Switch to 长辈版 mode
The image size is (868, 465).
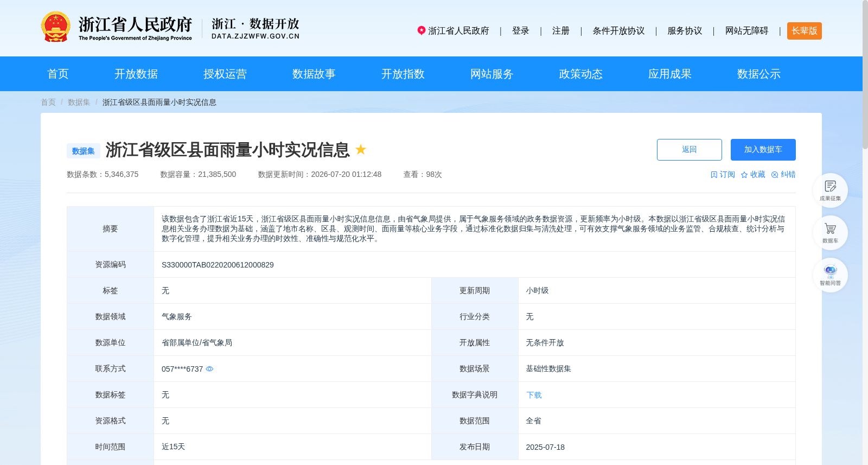coord(805,31)
